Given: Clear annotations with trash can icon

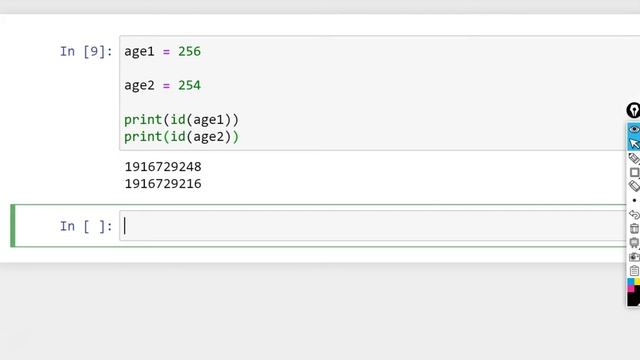Looking at the screenshot, I should pos(634,229).
